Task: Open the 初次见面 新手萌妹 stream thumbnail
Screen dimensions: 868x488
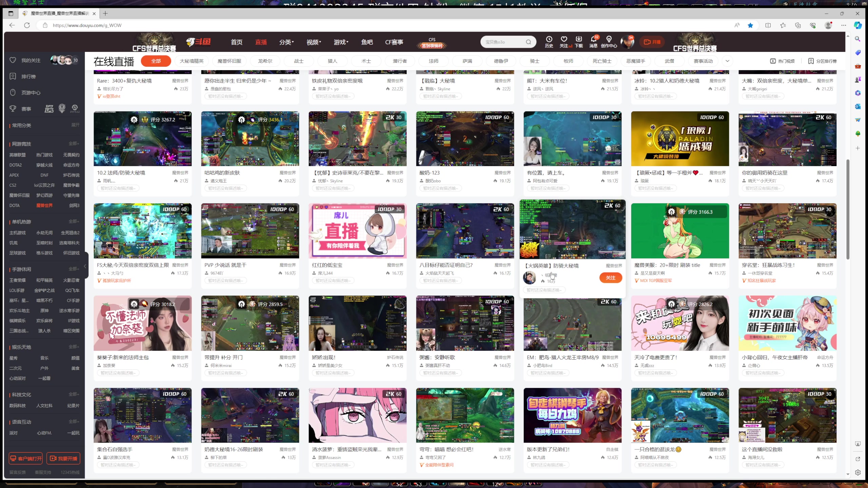Action: (x=787, y=323)
